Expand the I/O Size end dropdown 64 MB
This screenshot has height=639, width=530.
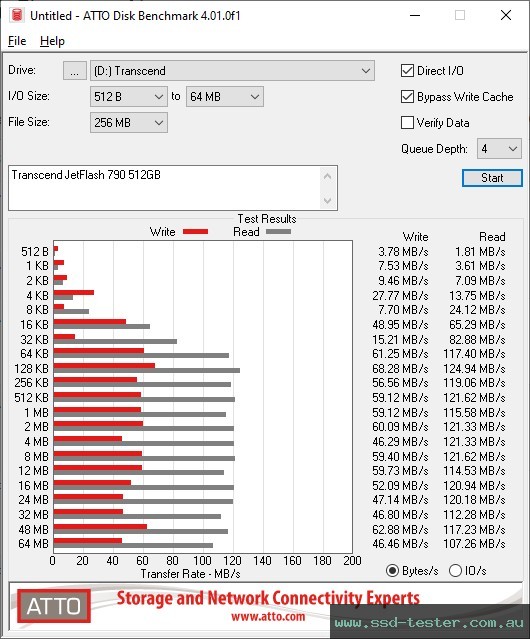(x=225, y=97)
